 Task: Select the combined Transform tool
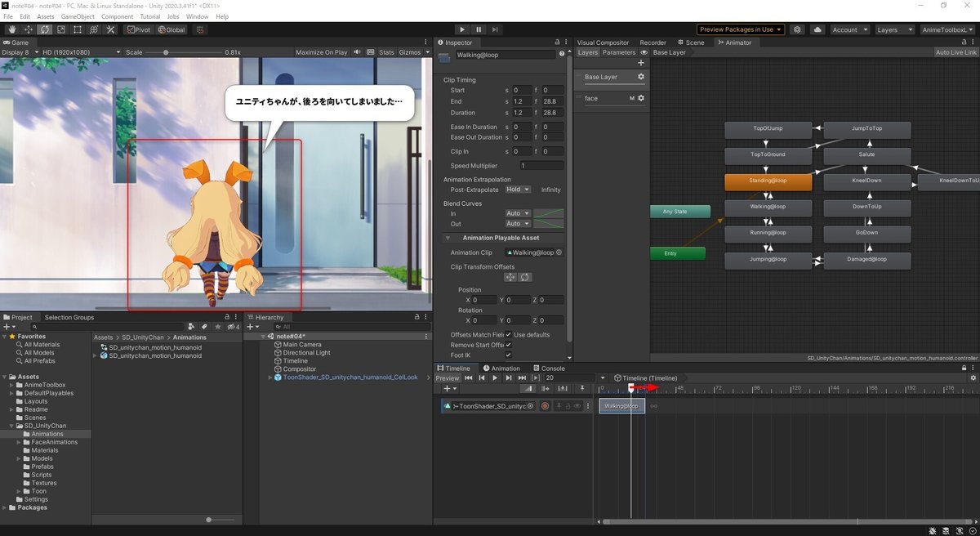click(x=94, y=29)
